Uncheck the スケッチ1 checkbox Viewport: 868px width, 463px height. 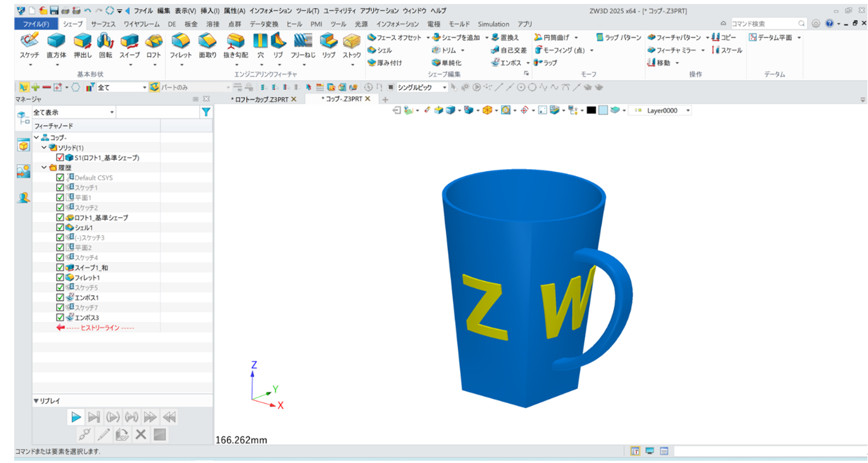pyautogui.click(x=60, y=187)
